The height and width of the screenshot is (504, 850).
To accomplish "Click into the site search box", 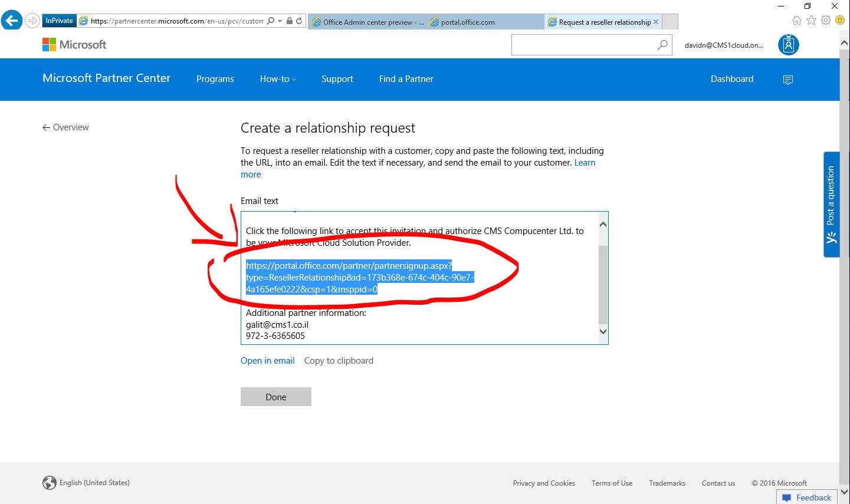I will (584, 45).
